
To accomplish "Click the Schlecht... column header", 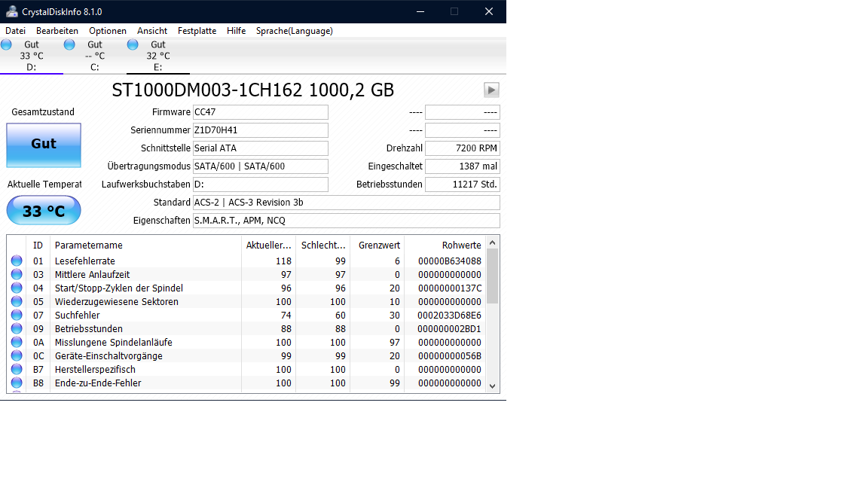I will point(322,245).
